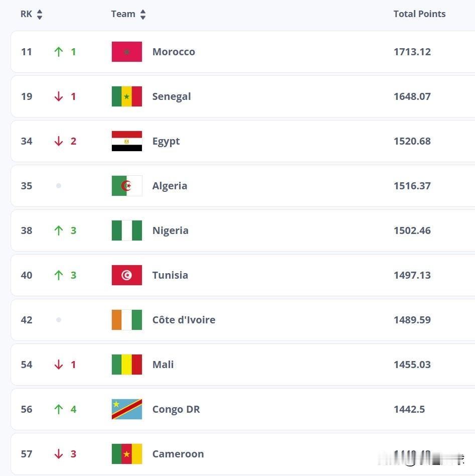Open the Côte d'Ivoire team link
This screenshot has height=476, width=475.
coord(184,320)
